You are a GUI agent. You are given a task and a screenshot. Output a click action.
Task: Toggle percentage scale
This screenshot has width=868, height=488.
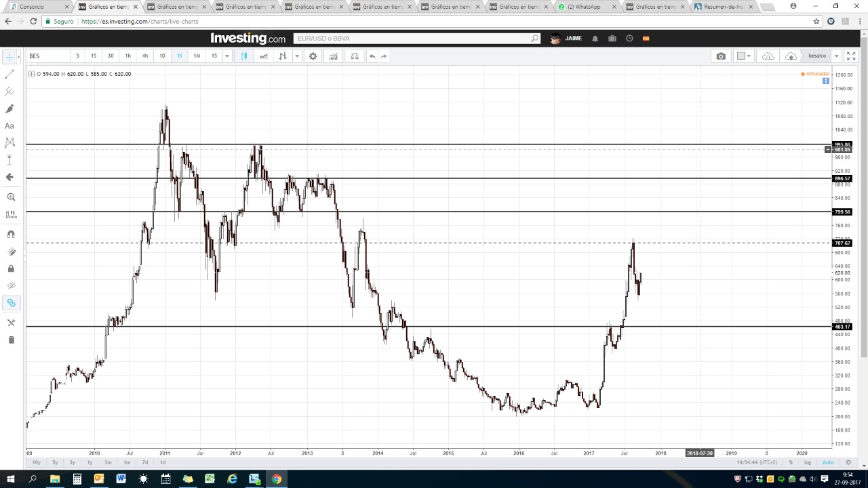point(791,462)
